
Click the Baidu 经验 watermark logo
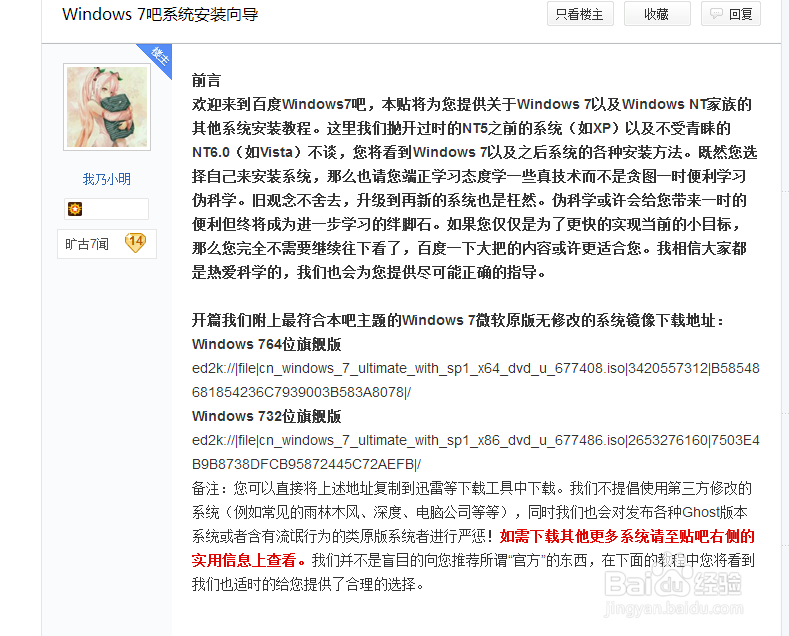point(673,585)
